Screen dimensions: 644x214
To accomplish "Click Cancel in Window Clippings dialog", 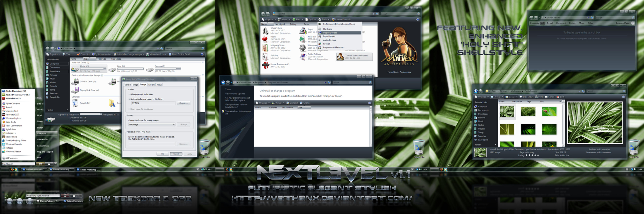I will pyautogui.click(x=176, y=154).
